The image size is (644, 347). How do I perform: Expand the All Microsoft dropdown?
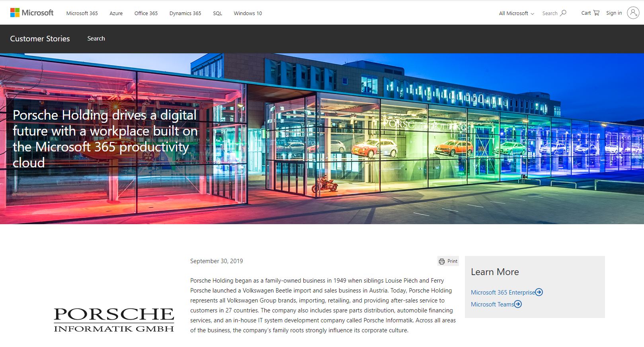(516, 13)
